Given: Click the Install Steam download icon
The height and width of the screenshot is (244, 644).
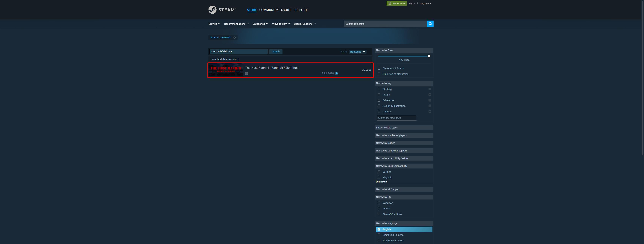Looking at the screenshot, I should coord(390,3).
